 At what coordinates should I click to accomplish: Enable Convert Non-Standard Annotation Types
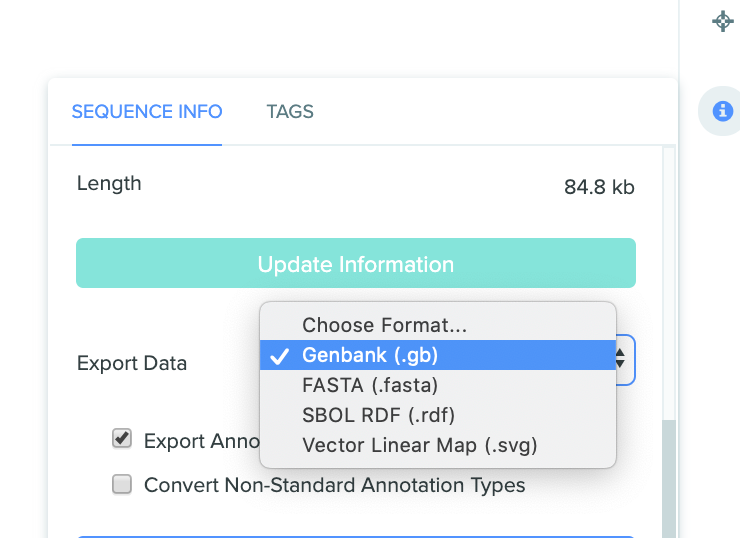(122, 484)
